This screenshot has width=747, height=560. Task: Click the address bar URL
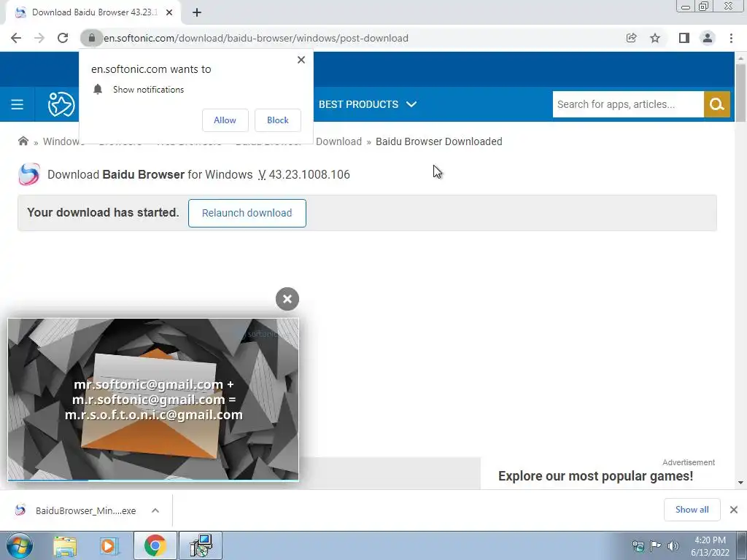pos(256,38)
